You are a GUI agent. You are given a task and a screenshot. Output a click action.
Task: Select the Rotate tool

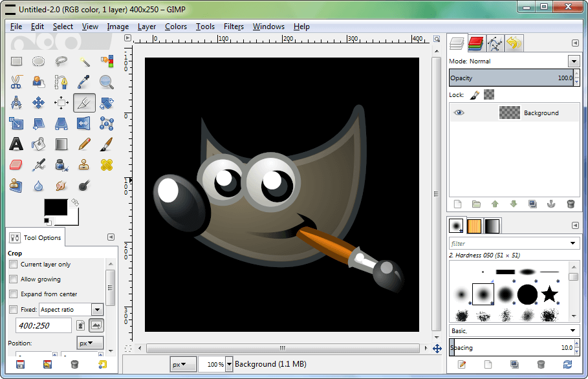coord(107,103)
